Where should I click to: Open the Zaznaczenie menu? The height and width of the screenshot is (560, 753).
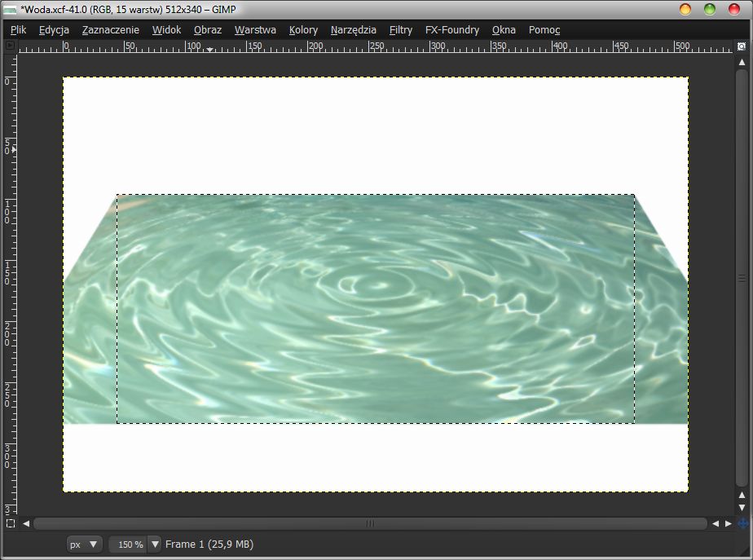pyautogui.click(x=110, y=30)
